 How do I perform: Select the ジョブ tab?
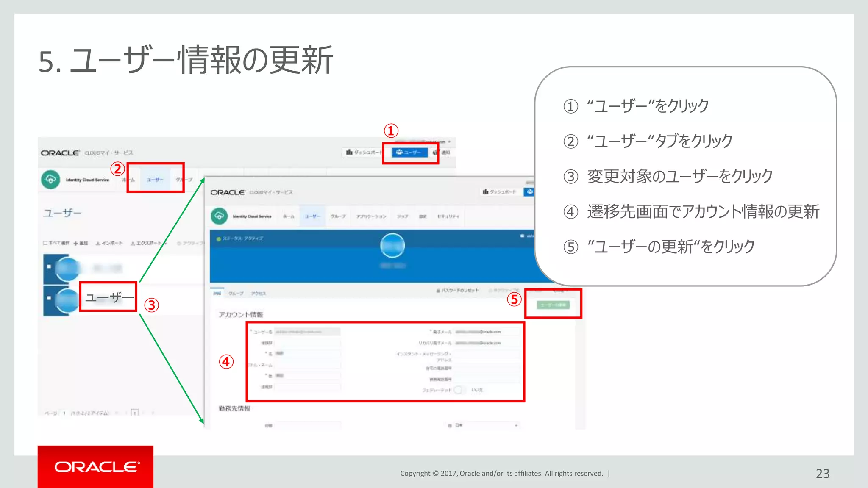click(x=402, y=216)
